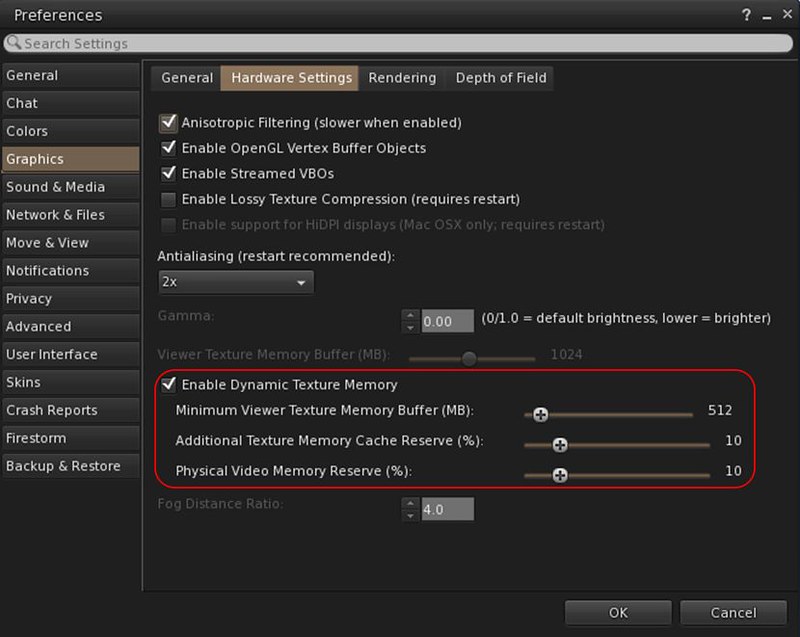Select the General graphics tab
800x637 pixels.
pyautogui.click(x=187, y=78)
